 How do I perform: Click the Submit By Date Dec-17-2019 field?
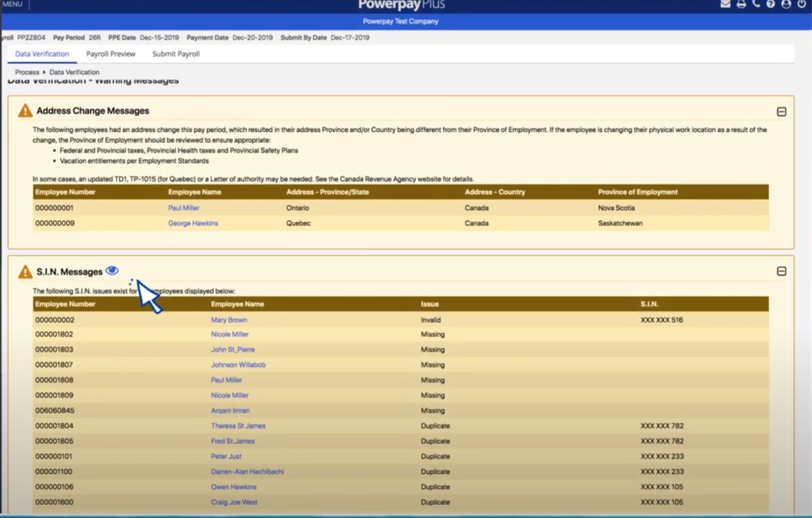click(325, 37)
